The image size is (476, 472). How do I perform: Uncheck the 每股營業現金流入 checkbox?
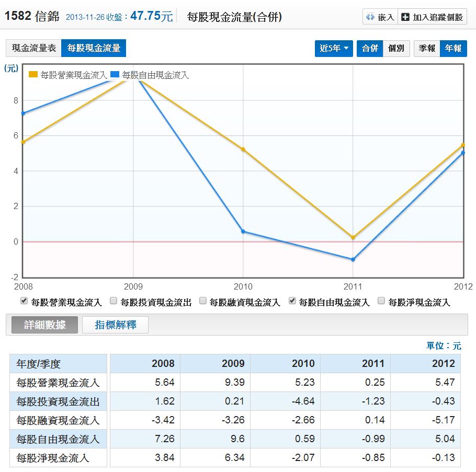[24, 301]
